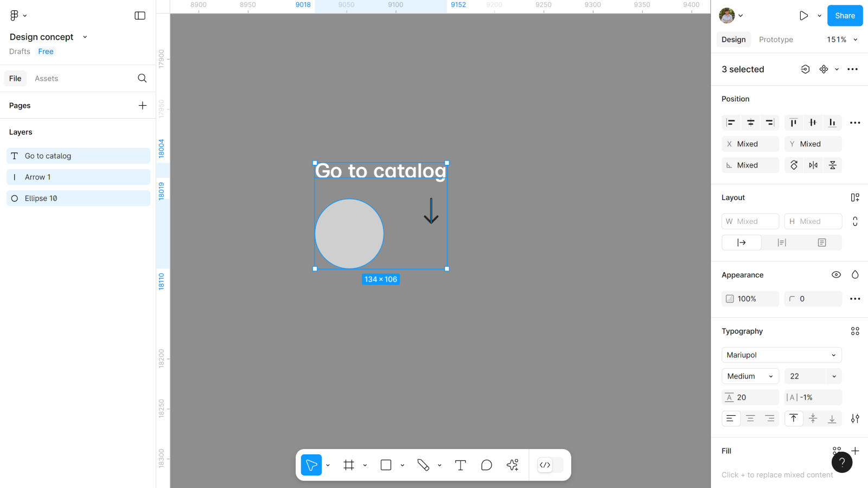Viewport: 868px width, 488px height.
Task: Click the Free plan link
Action: [46, 52]
